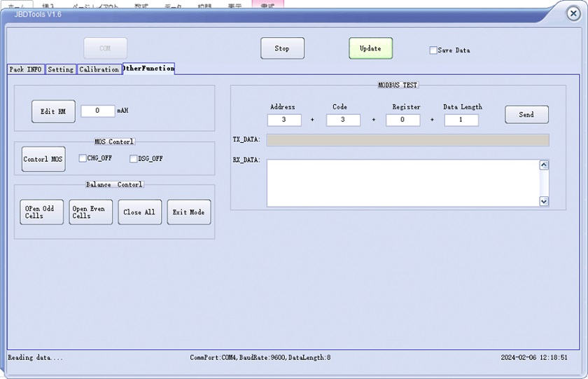588x379 pixels.
Task: Click the TX_DATA display field
Action: pyautogui.click(x=408, y=140)
